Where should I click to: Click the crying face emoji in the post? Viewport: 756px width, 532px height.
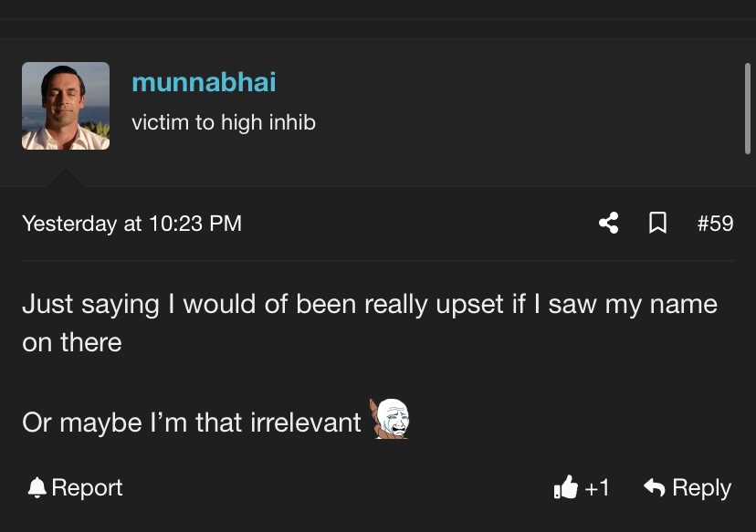click(x=389, y=418)
